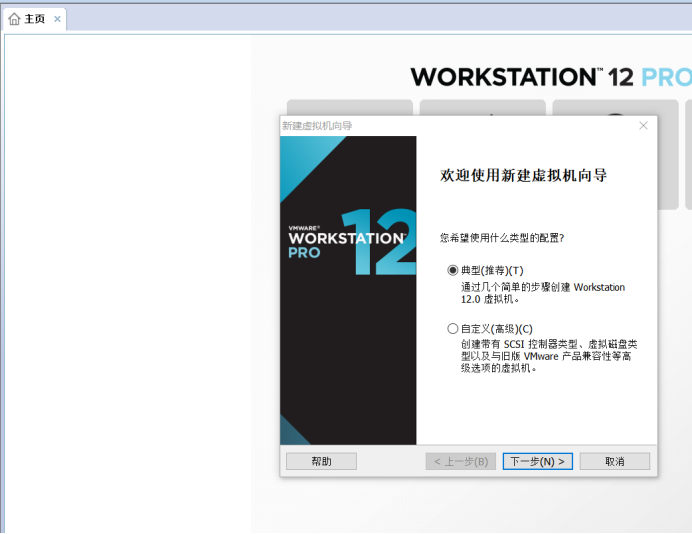Click the 您希望使用什么类型的配置? text
The height and width of the screenshot is (534, 692).
pyautogui.click(x=502, y=238)
